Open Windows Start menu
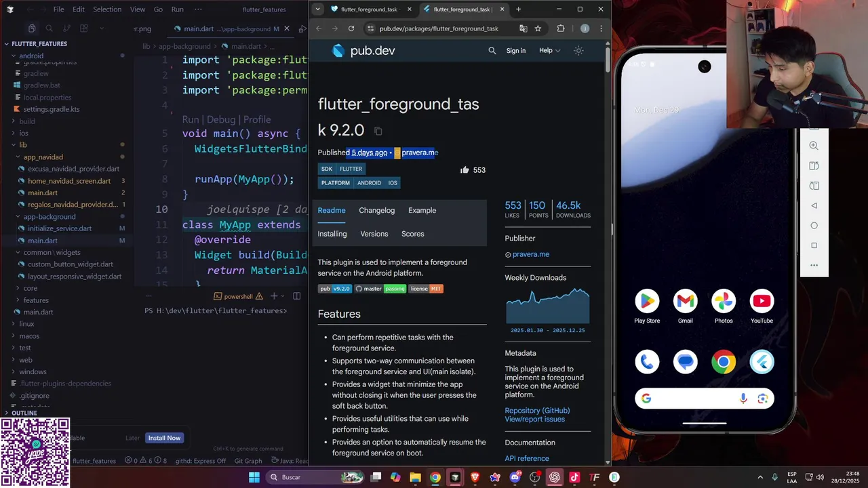 pos(254,477)
